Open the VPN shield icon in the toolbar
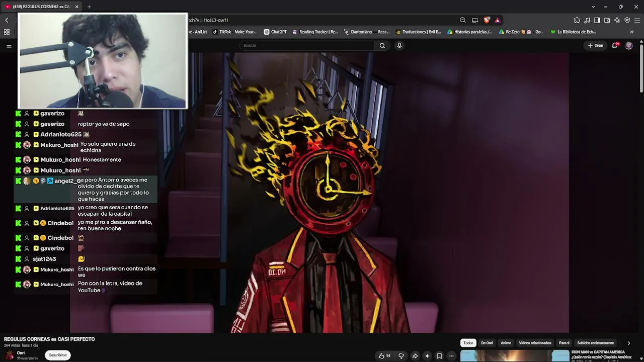 (x=627, y=20)
